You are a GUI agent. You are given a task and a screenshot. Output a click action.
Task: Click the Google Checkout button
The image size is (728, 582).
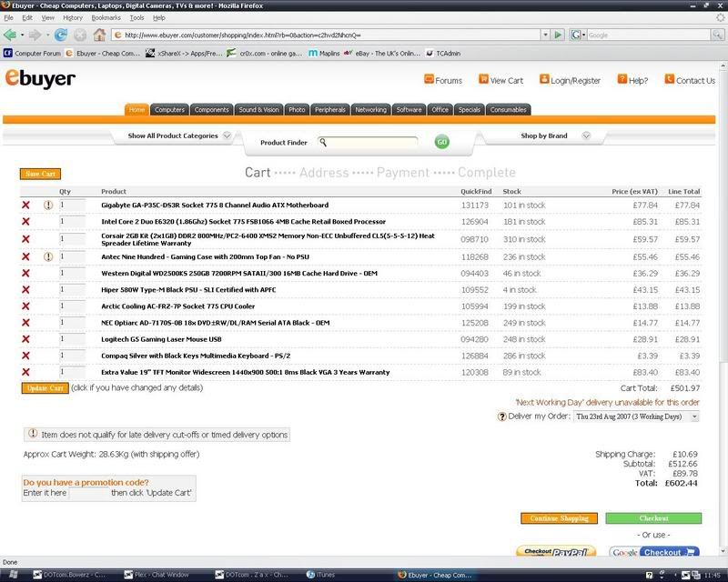tap(654, 552)
